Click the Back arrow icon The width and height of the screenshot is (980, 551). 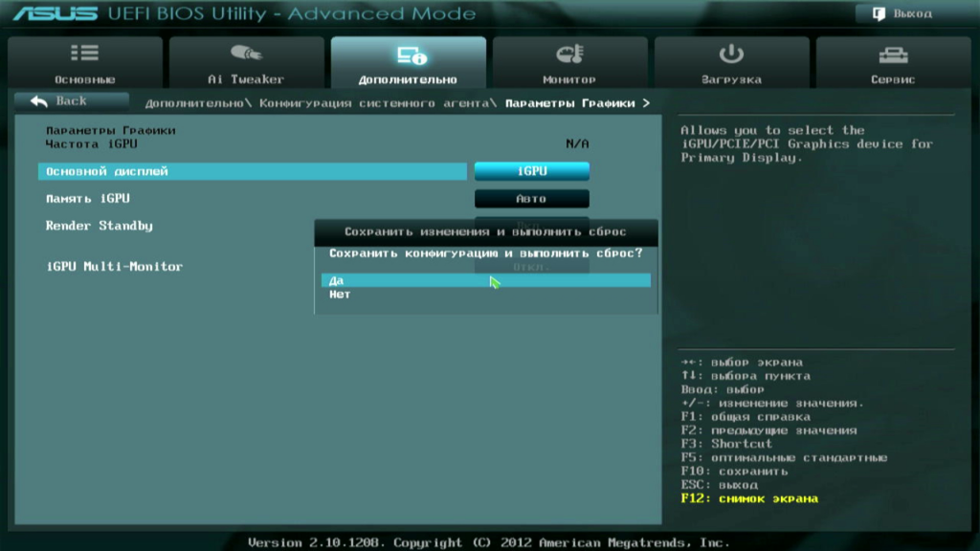(x=39, y=101)
